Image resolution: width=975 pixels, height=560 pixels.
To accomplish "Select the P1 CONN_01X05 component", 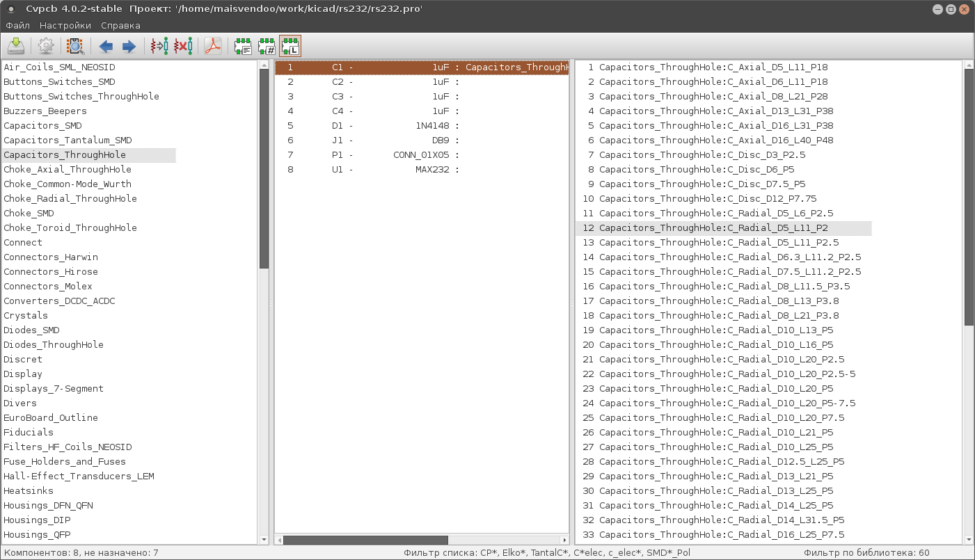I will tap(422, 155).
